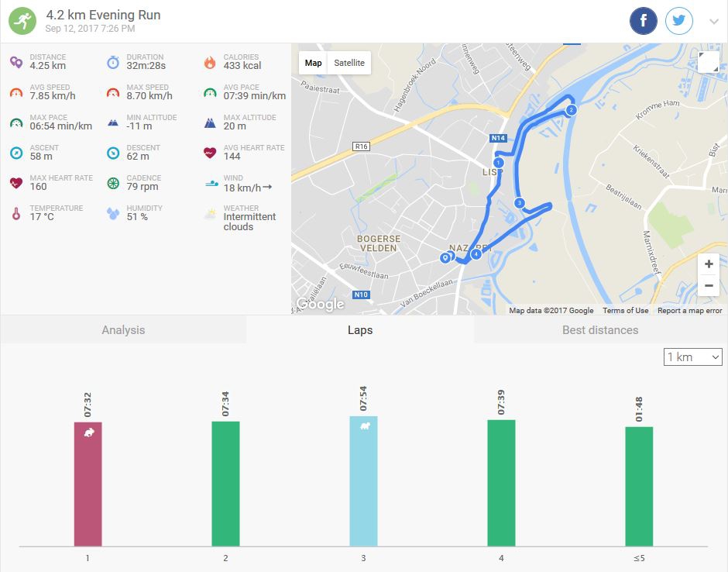Click Report a map error link
This screenshot has width=728, height=572.
tap(689, 310)
